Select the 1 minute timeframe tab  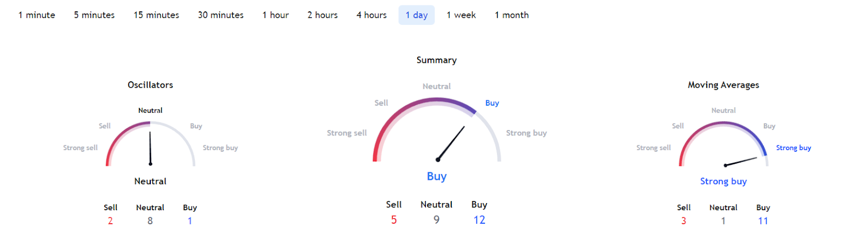[37, 15]
